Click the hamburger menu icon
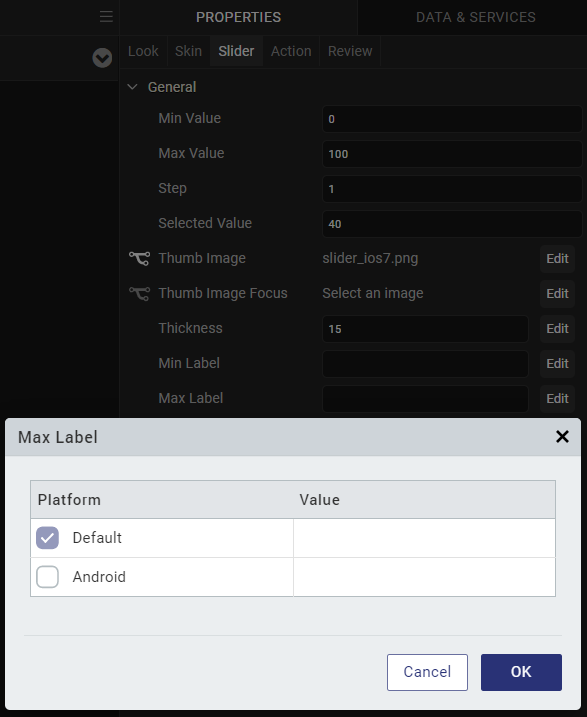This screenshot has height=717, width=587. tap(106, 17)
